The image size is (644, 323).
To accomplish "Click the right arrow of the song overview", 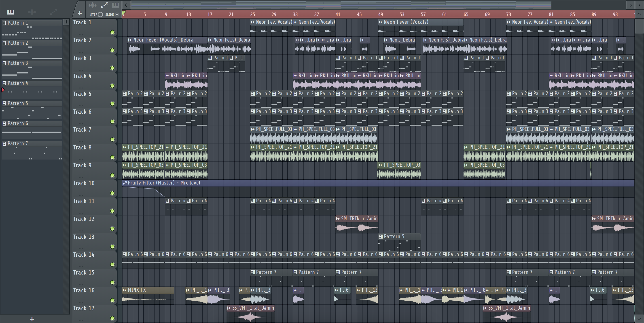I will [631, 5].
